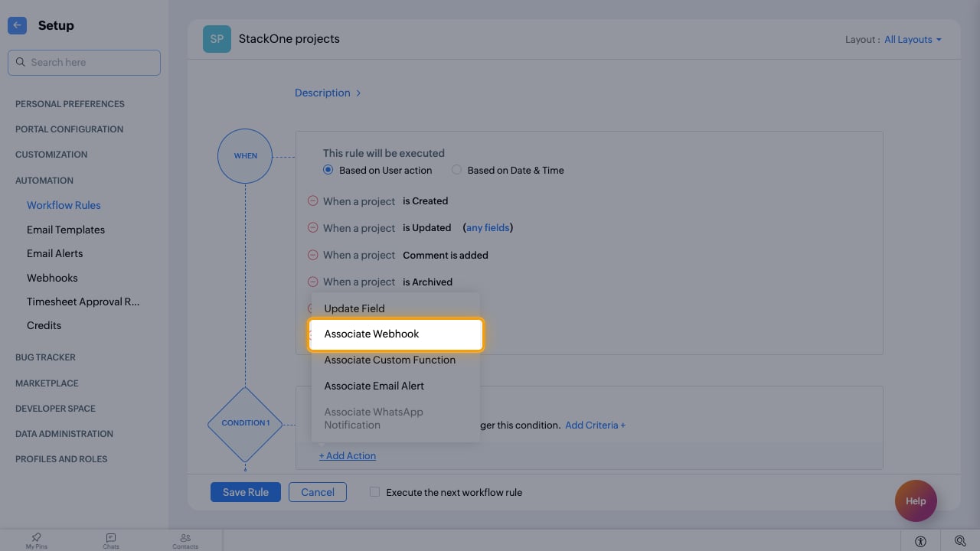Click the CONDITION 1 diamond node

coord(245,423)
